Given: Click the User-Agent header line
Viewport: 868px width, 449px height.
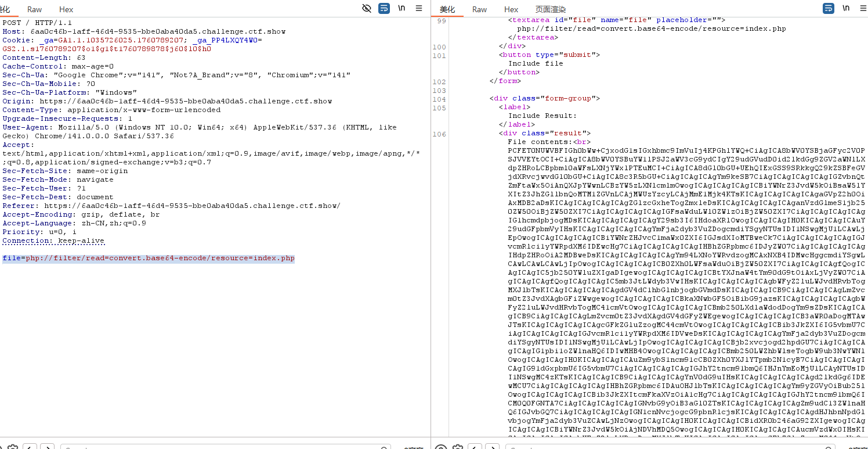Looking at the screenshot, I should 200,131.
